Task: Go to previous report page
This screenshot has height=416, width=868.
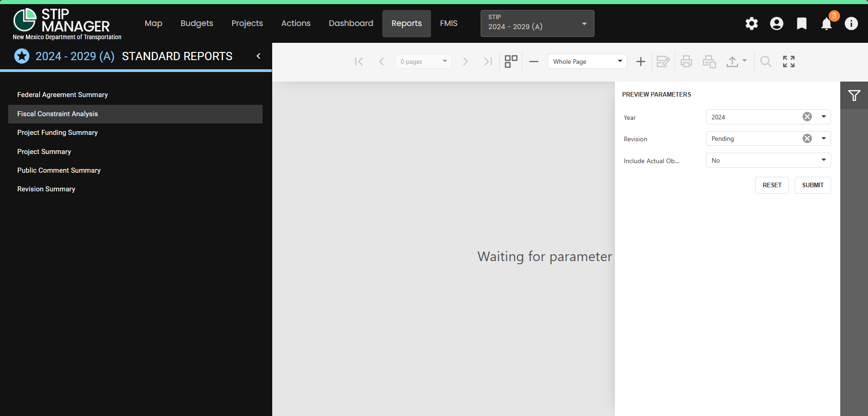Action: [381, 62]
